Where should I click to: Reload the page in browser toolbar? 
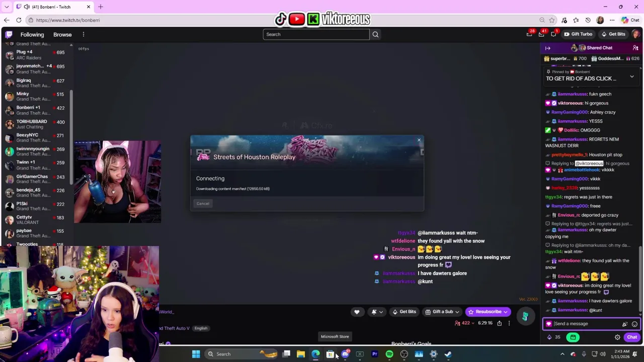point(19,20)
